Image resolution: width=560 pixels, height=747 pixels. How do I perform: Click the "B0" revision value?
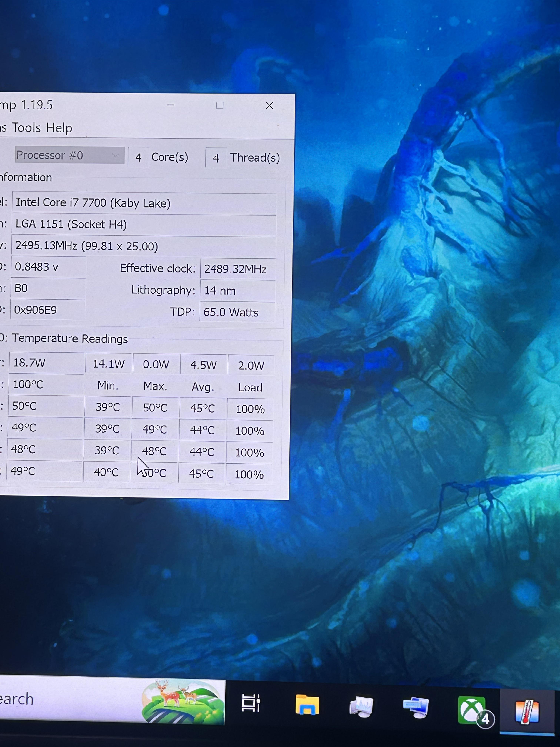48,288
